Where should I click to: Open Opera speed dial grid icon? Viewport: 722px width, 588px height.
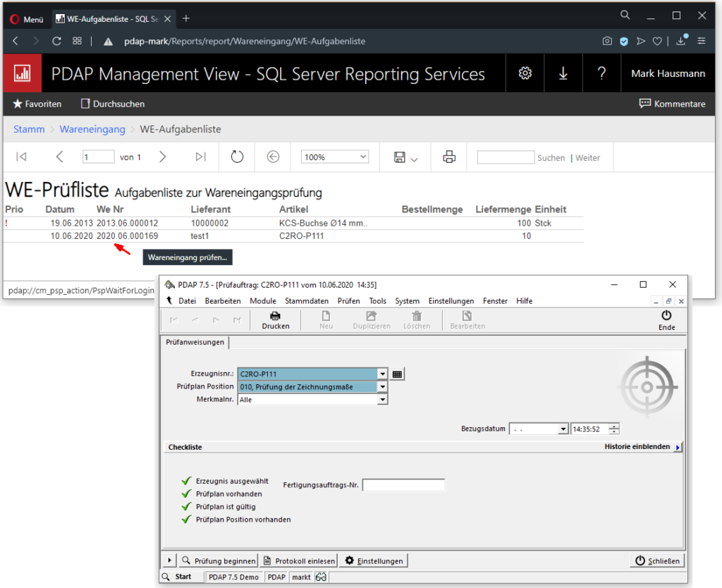click(x=77, y=41)
